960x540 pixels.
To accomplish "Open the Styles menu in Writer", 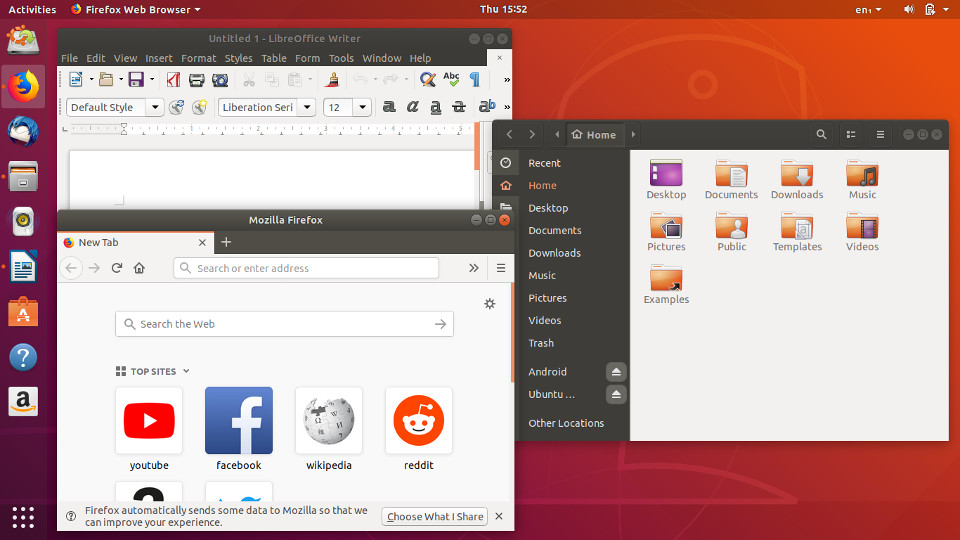I will 238,58.
